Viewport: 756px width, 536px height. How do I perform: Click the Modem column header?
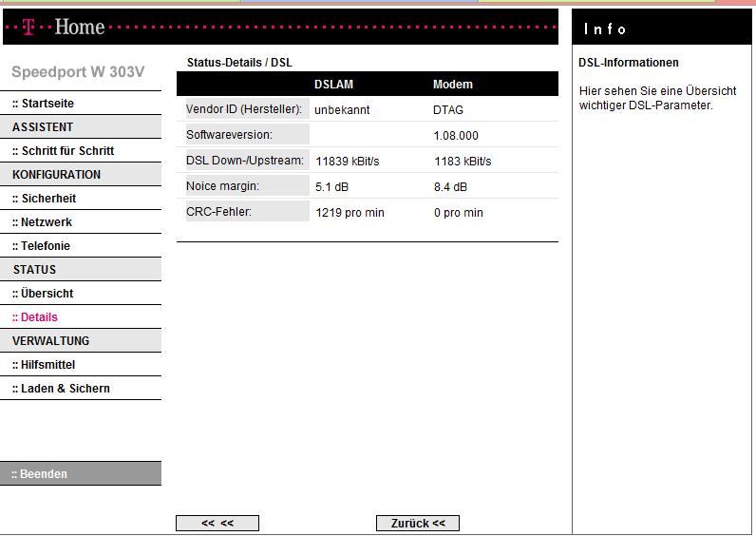point(453,85)
